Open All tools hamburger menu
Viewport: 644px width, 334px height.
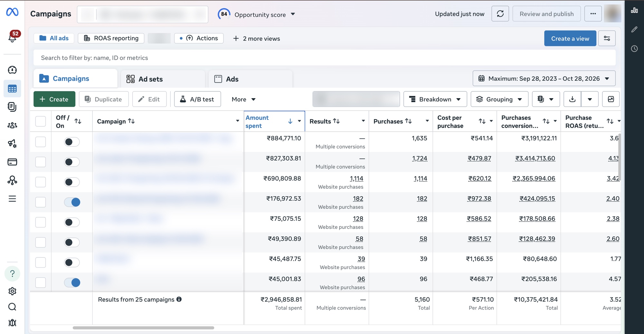coord(12,199)
